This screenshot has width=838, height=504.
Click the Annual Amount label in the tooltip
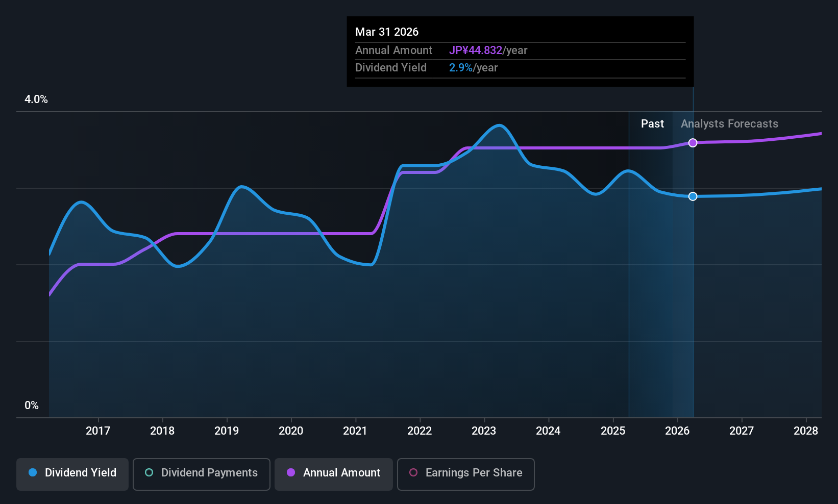(393, 51)
